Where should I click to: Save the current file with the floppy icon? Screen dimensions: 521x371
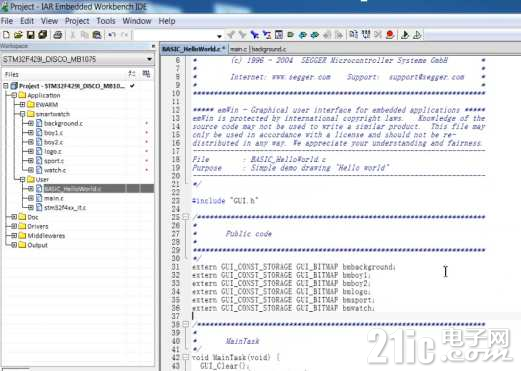[x=30, y=35]
